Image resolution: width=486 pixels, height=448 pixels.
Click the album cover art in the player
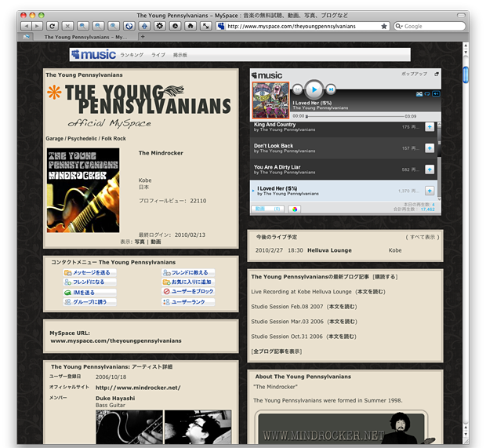pyautogui.click(x=270, y=100)
